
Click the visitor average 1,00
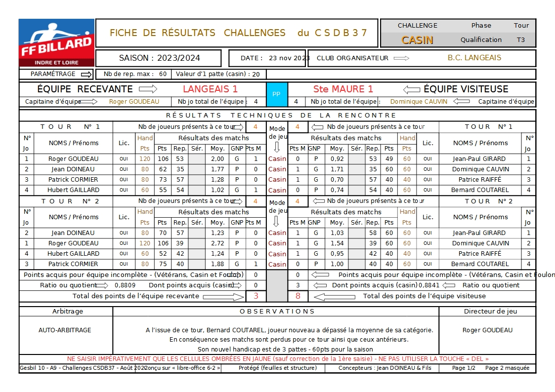tap(337, 264)
